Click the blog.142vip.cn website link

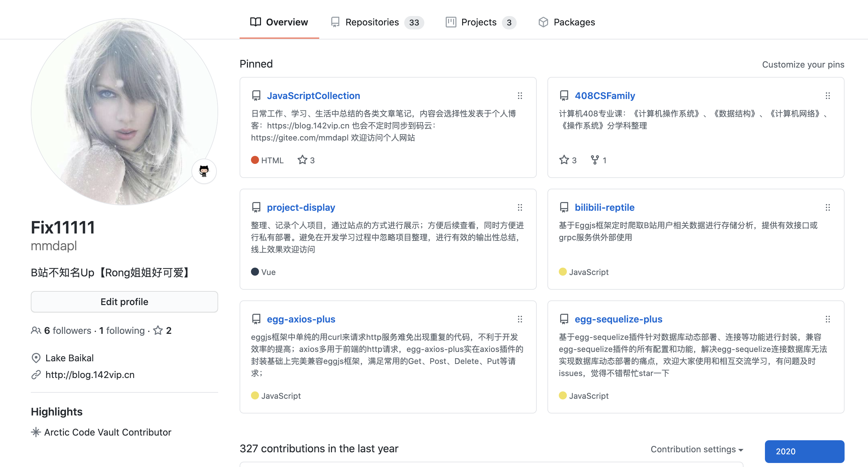[x=90, y=375]
